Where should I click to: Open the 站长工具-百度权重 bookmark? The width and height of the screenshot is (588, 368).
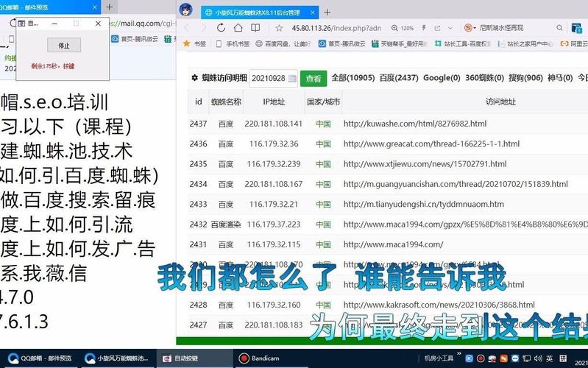462,44
